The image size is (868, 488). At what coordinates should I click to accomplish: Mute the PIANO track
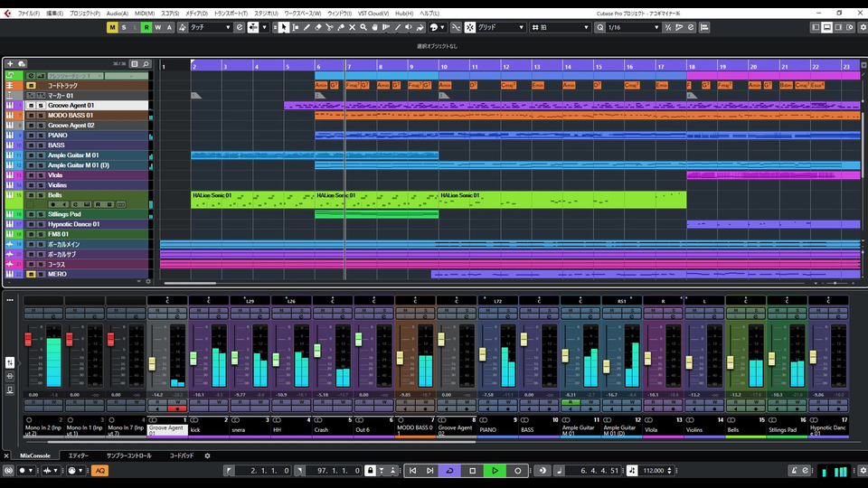[30, 136]
